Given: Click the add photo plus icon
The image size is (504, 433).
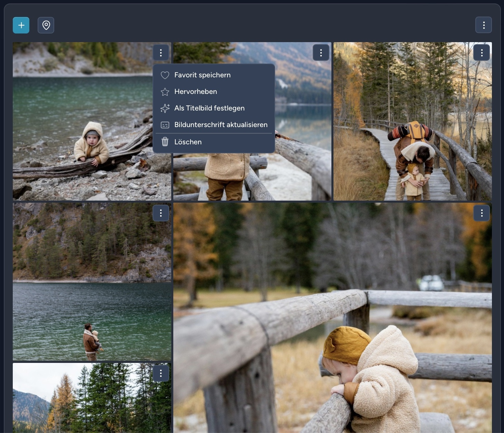Looking at the screenshot, I should click(x=21, y=25).
